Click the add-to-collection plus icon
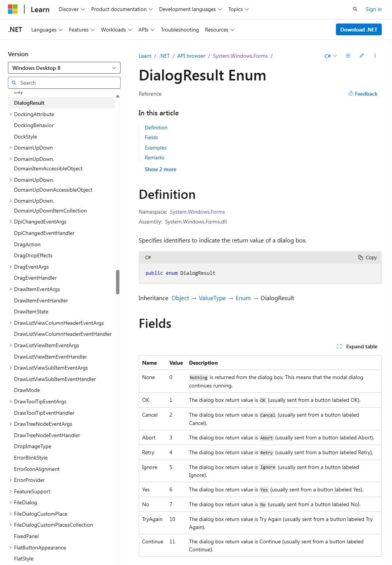Viewport: 392px width, 565px height. click(348, 55)
